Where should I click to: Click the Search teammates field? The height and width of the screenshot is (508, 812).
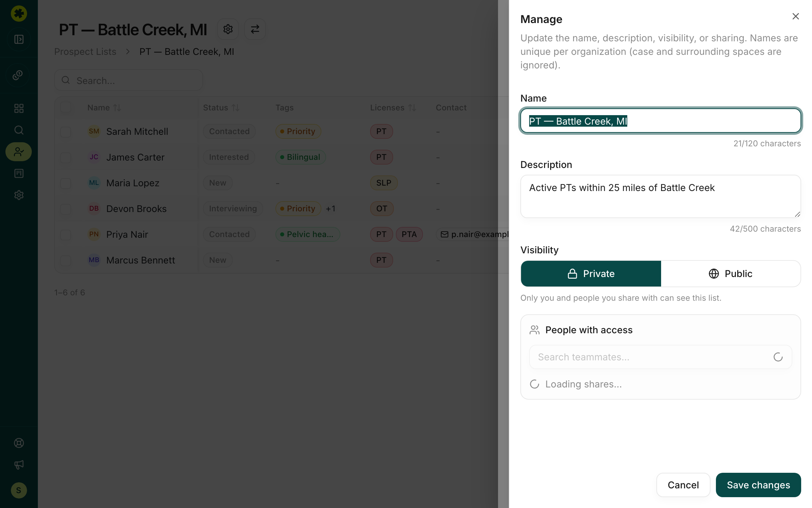(x=660, y=357)
